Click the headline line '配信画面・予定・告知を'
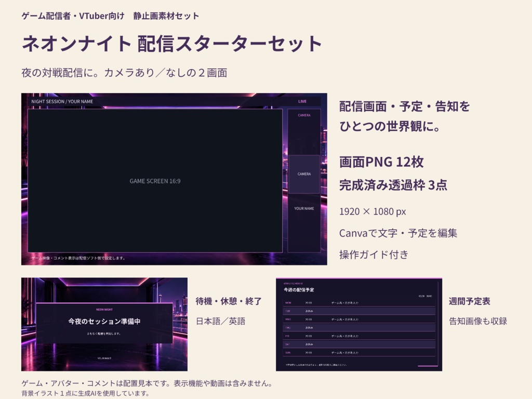532x399 pixels. 404,107
